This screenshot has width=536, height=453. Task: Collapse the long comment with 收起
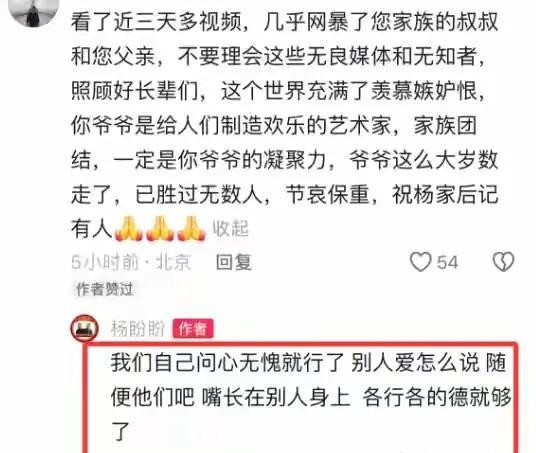click(x=230, y=228)
